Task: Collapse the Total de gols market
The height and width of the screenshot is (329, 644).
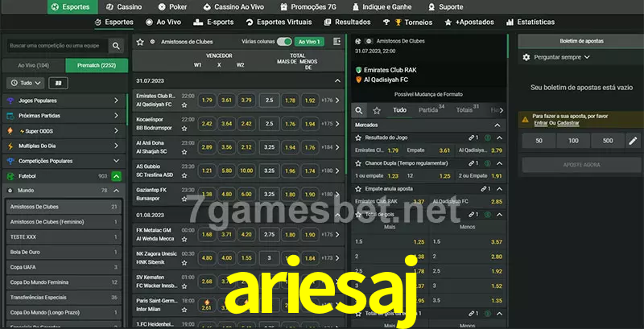Action: pyautogui.click(x=499, y=215)
